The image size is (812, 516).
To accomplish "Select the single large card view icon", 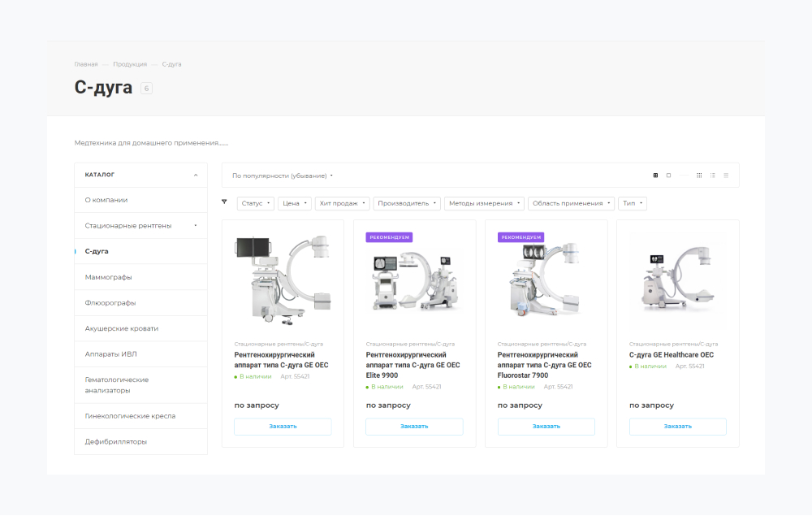I will click(668, 175).
